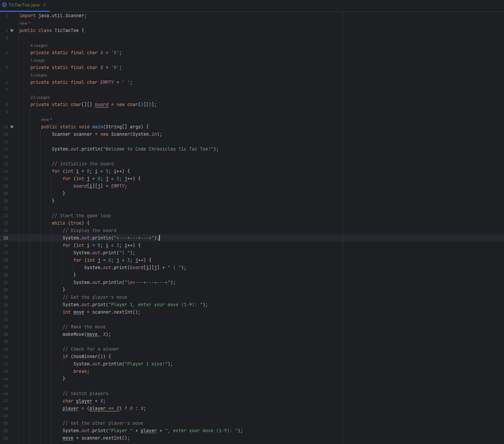Run the TicTacToe class via gutter arrow on line 2

(12, 30)
